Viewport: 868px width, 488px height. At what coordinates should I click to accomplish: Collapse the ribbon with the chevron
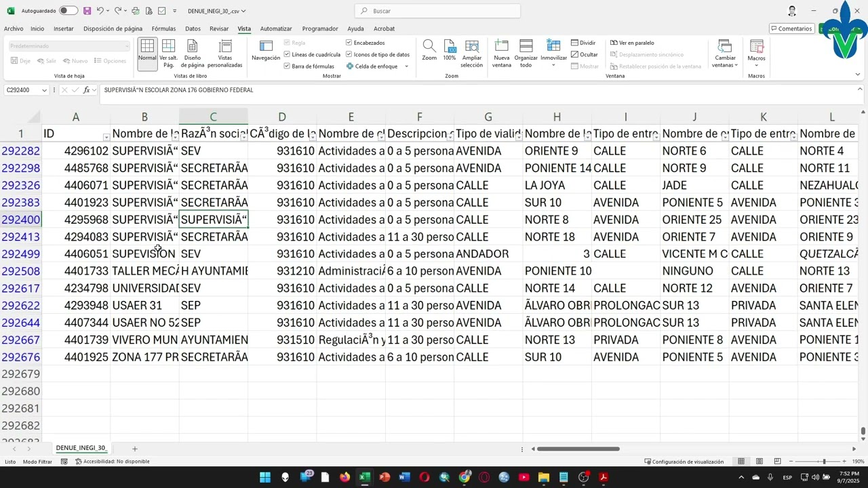tap(858, 75)
